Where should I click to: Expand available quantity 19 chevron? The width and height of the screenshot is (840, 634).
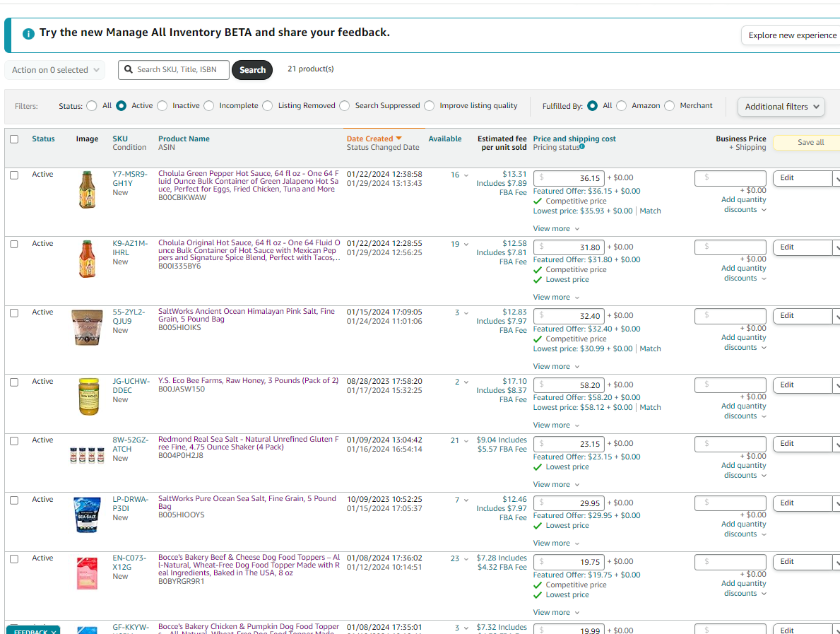tap(466, 245)
